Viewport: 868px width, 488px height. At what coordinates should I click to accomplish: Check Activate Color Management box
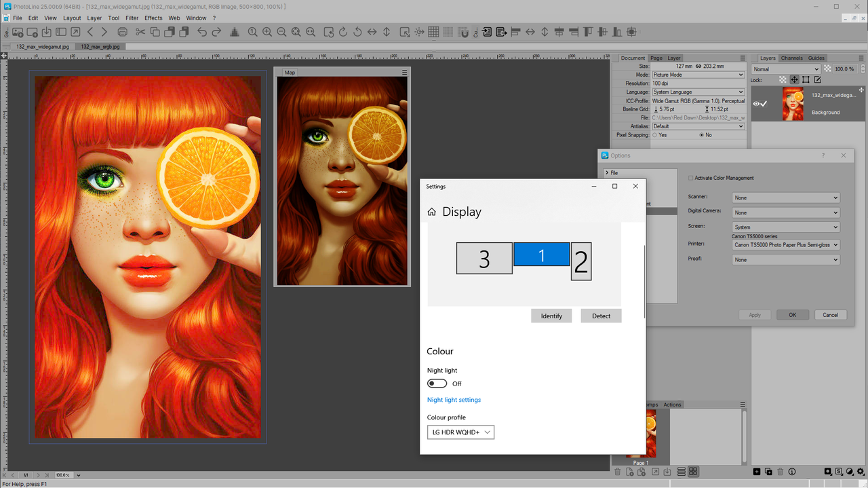(690, 178)
